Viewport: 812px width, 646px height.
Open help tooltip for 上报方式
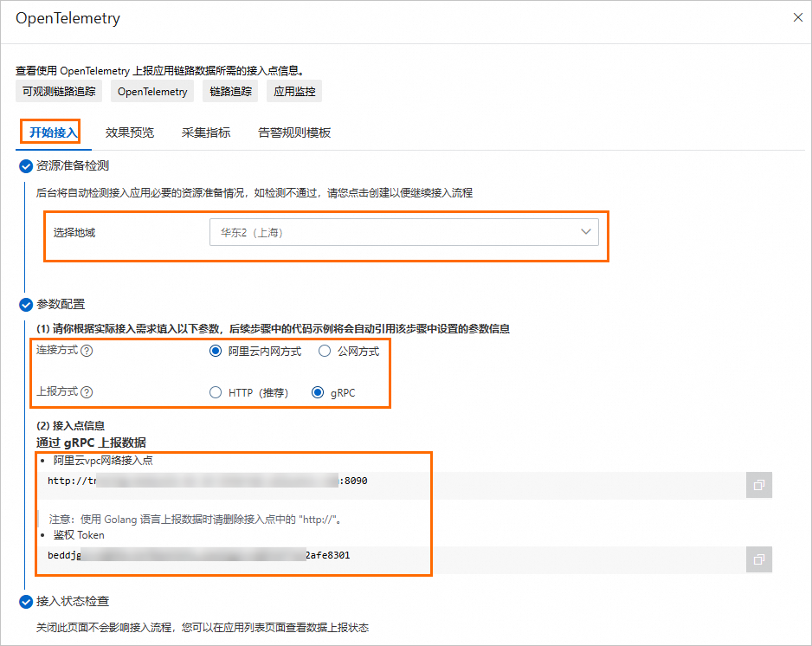(87, 392)
